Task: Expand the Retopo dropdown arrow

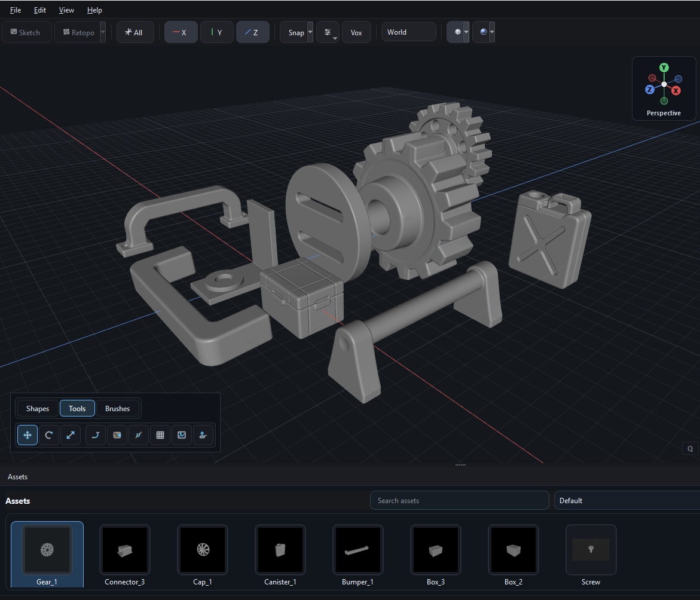Action: [x=103, y=32]
